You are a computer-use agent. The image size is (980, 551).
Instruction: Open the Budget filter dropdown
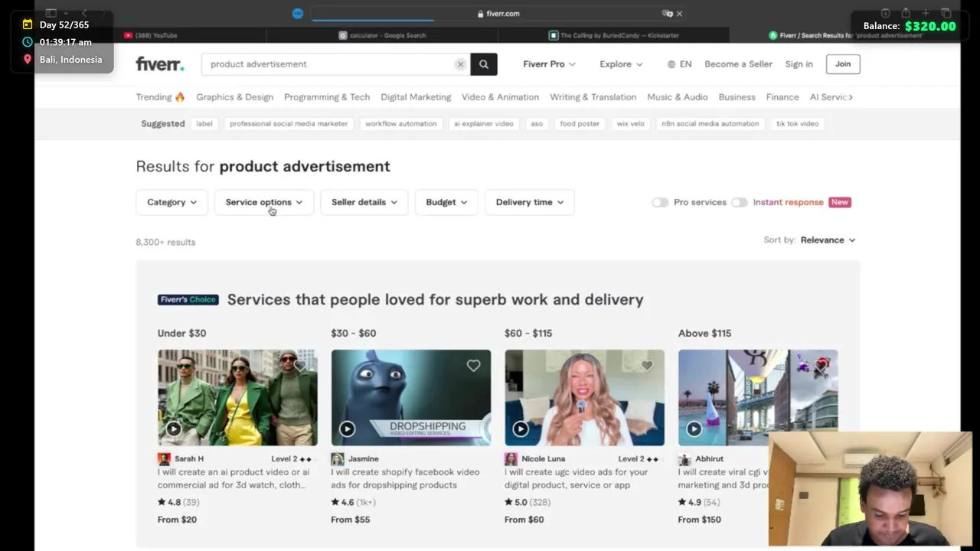coord(446,202)
